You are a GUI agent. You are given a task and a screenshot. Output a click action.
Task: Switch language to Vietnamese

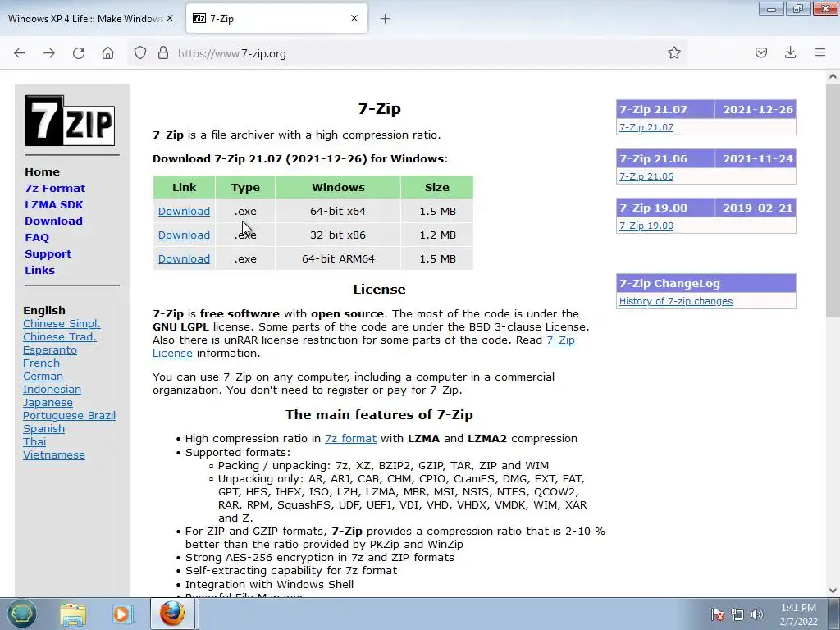[x=54, y=454]
